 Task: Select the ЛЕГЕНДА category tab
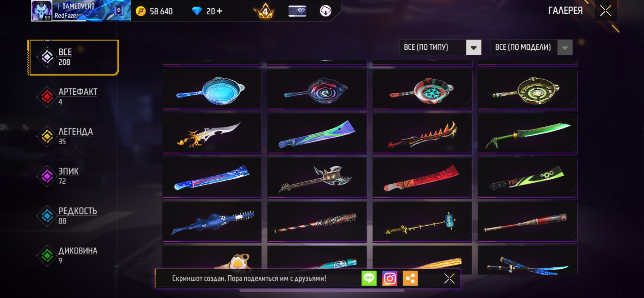click(x=73, y=136)
